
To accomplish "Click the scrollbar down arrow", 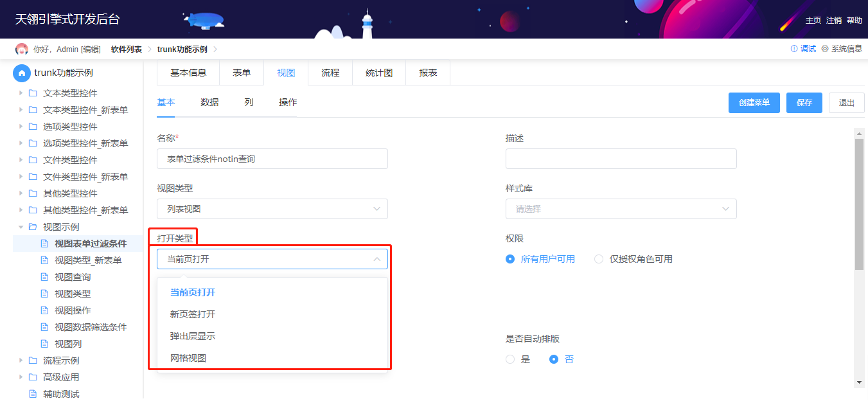I will pyautogui.click(x=860, y=382).
